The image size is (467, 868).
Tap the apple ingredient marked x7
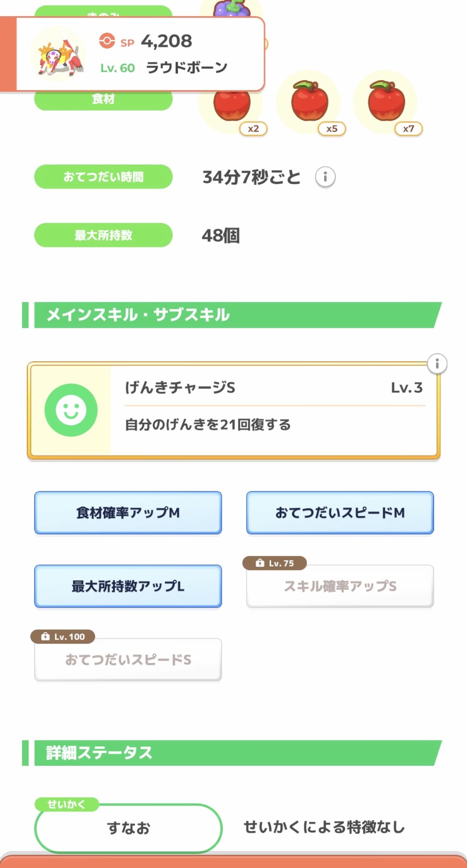click(x=386, y=101)
